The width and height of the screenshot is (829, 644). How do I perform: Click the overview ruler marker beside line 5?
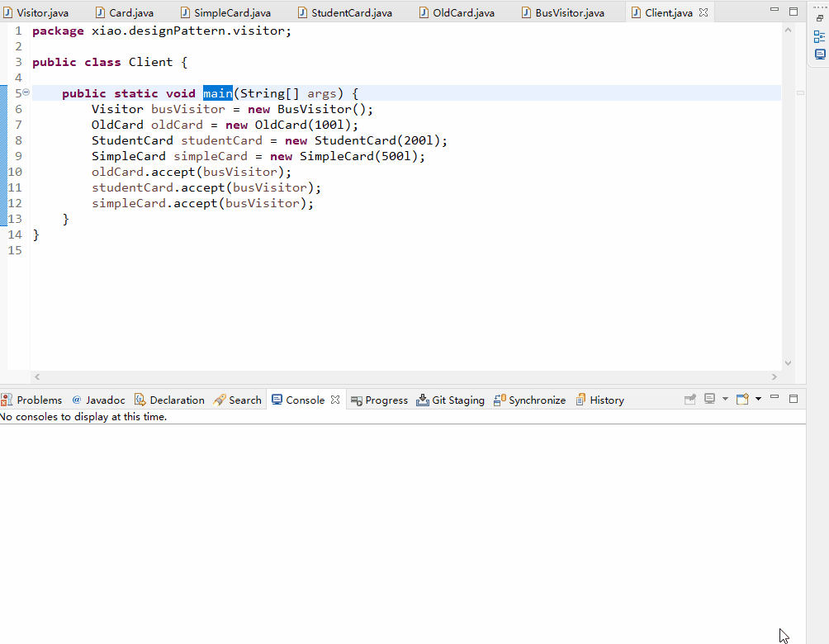coord(800,93)
